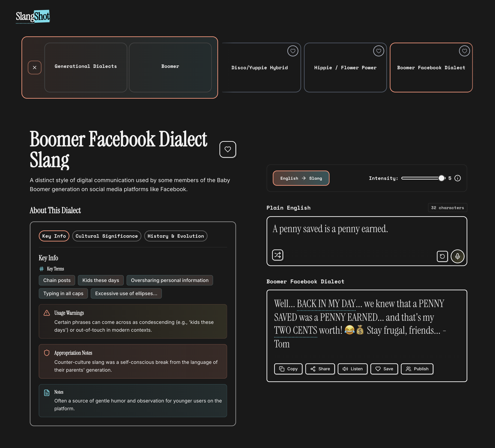Image resolution: width=495 pixels, height=448 pixels.
Task: Start voice input with microphone icon
Action: tap(457, 256)
